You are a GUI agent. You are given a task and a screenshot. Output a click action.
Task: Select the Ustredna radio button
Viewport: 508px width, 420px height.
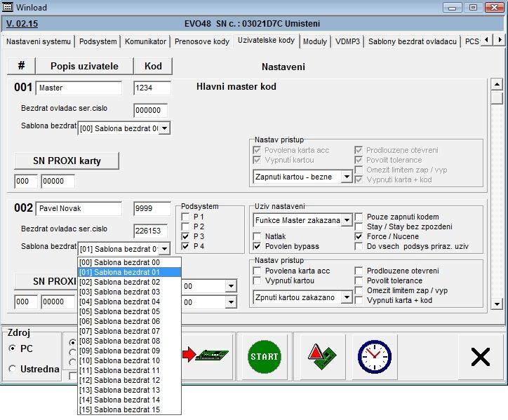pyautogui.click(x=13, y=369)
